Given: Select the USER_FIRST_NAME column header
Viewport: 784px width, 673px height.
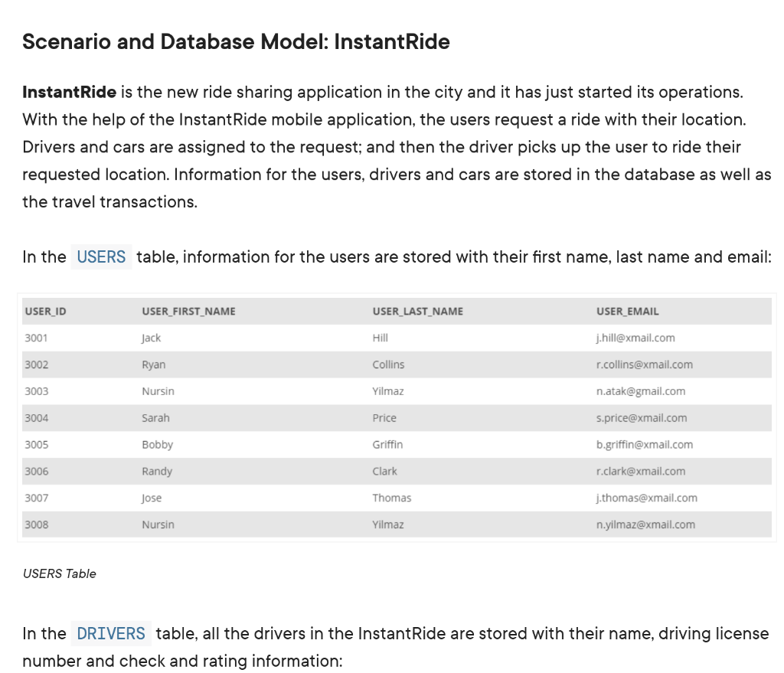Looking at the screenshot, I should click(x=188, y=312).
